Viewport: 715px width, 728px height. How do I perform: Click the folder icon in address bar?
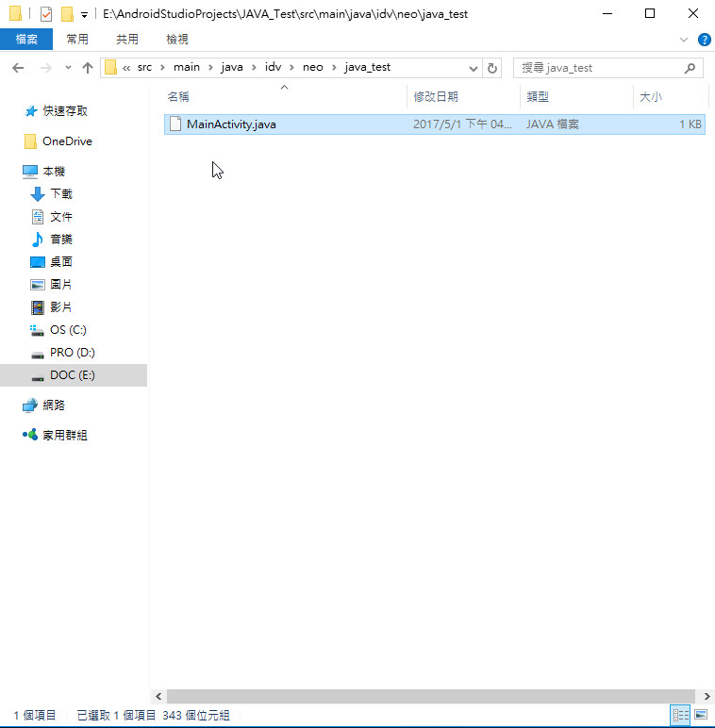110,67
